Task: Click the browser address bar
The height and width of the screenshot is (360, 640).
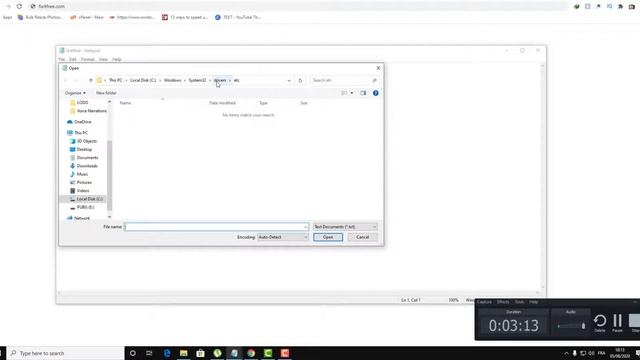Action: click(298, 7)
